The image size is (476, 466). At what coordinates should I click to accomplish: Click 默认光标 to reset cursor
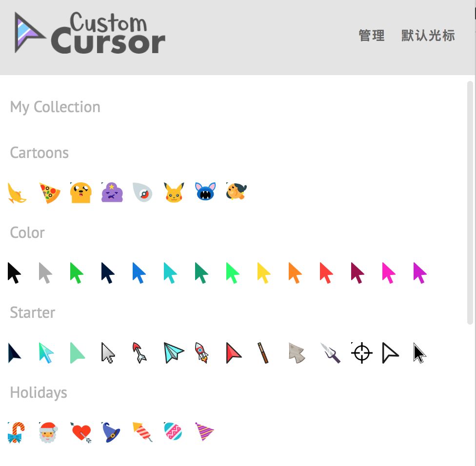(428, 36)
